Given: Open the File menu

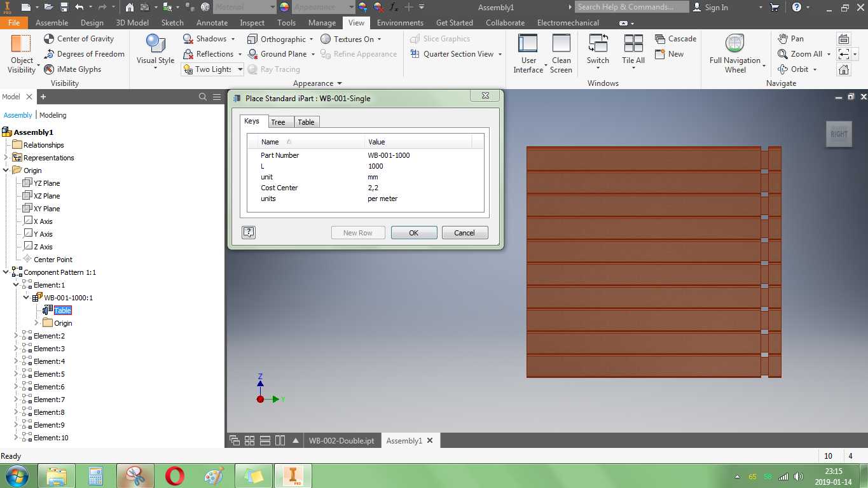Looking at the screenshot, I should coord(14,23).
